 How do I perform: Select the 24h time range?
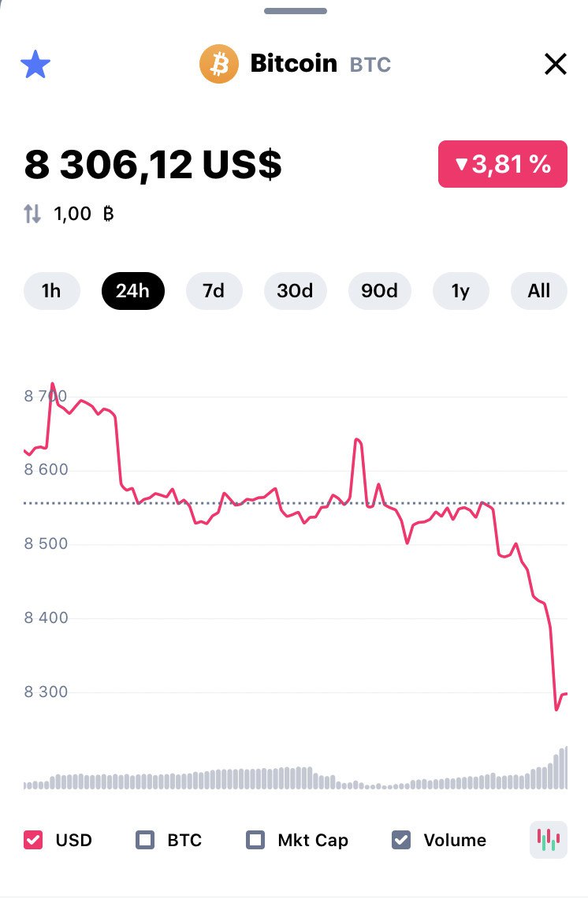(x=132, y=291)
